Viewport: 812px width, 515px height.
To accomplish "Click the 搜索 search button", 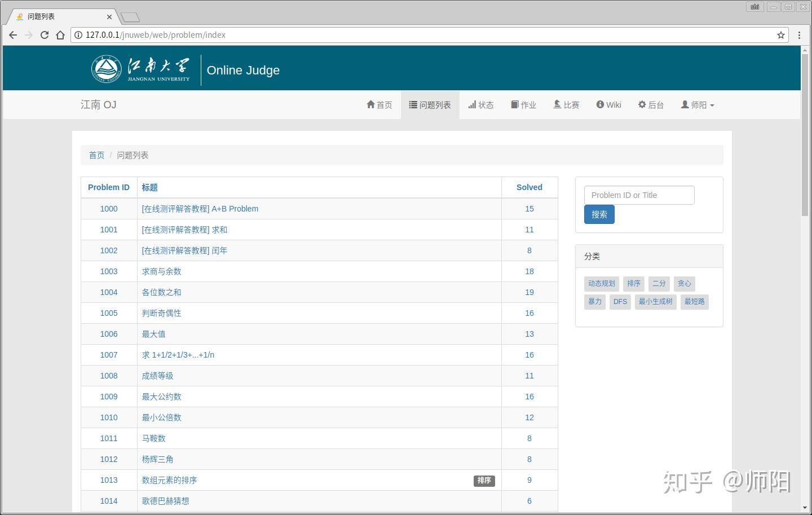I will (x=599, y=214).
